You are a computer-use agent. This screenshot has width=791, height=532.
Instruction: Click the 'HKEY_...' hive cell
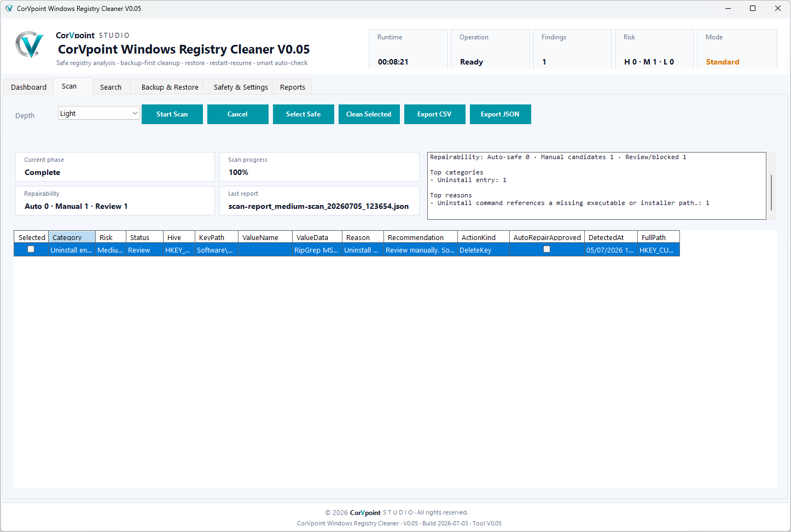(179, 250)
